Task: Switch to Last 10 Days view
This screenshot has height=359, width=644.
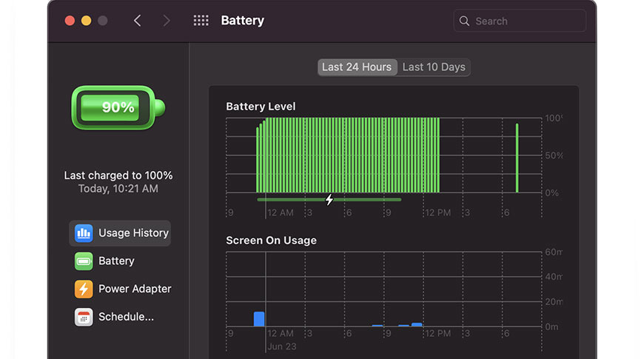Action: (x=434, y=67)
